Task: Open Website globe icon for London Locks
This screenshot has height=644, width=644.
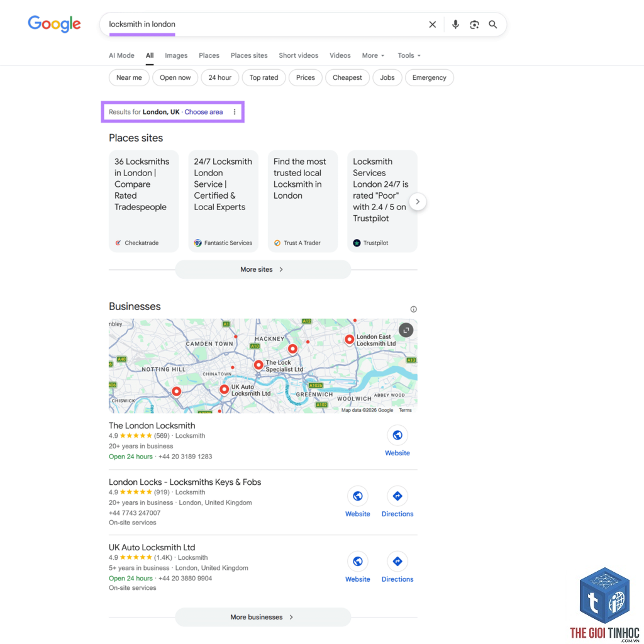Action: click(358, 496)
